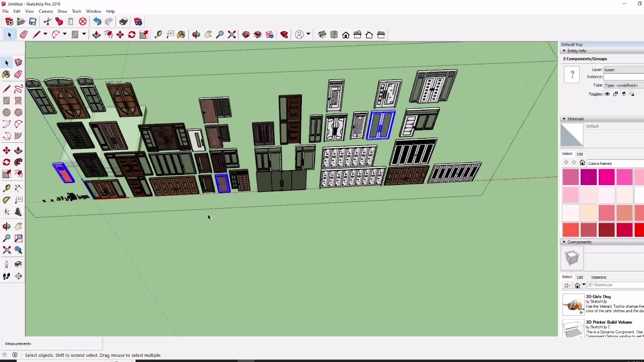Switch to Front view house icon
This screenshot has width=644, height=362.
pos(346,35)
